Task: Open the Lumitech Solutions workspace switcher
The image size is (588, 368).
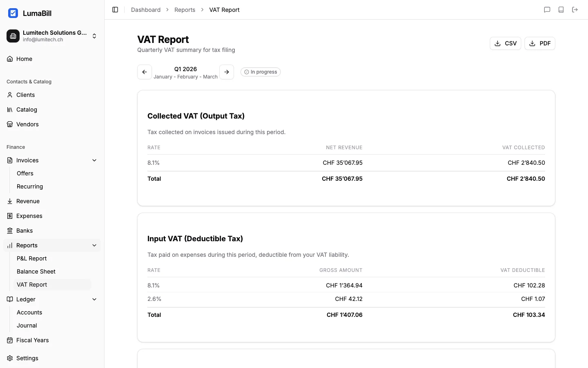Action: 51,36
